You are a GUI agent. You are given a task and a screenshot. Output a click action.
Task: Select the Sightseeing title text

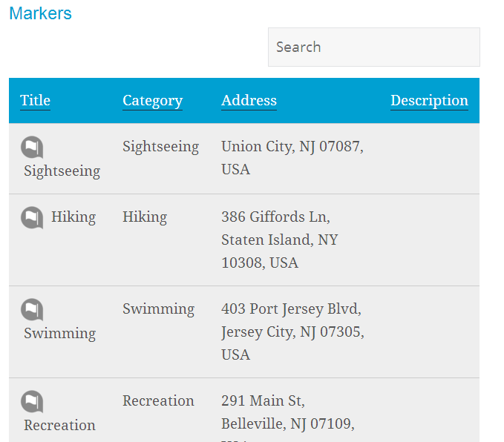click(x=62, y=171)
